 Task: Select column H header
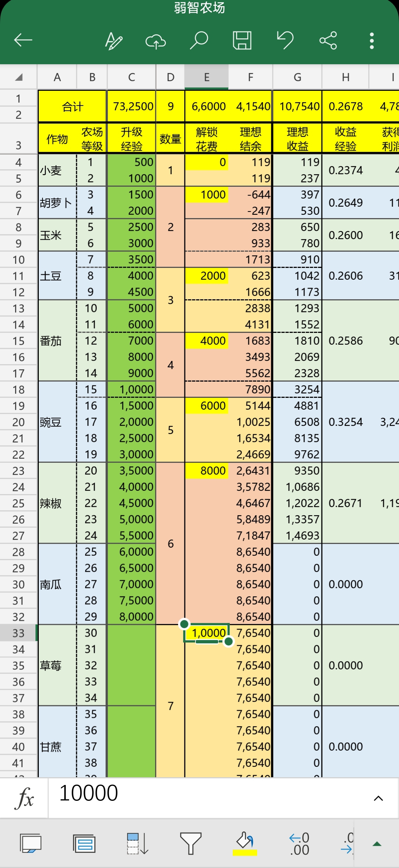345,77
